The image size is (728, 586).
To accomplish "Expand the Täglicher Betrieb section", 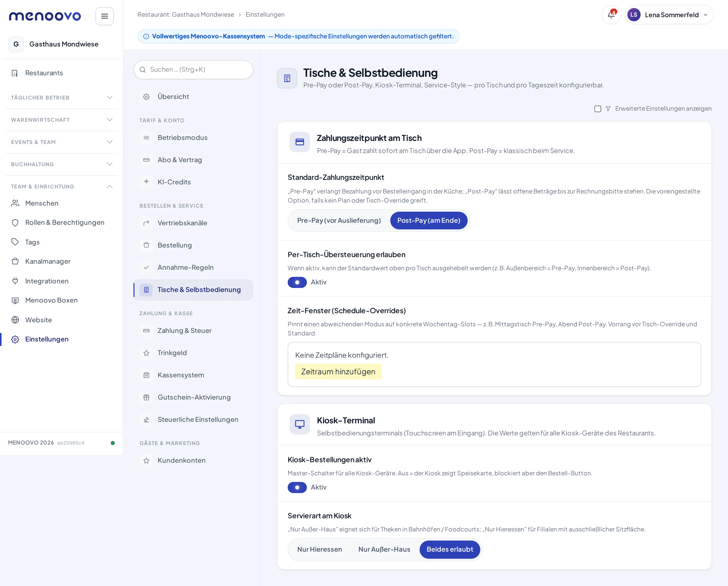I will coord(61,97).
